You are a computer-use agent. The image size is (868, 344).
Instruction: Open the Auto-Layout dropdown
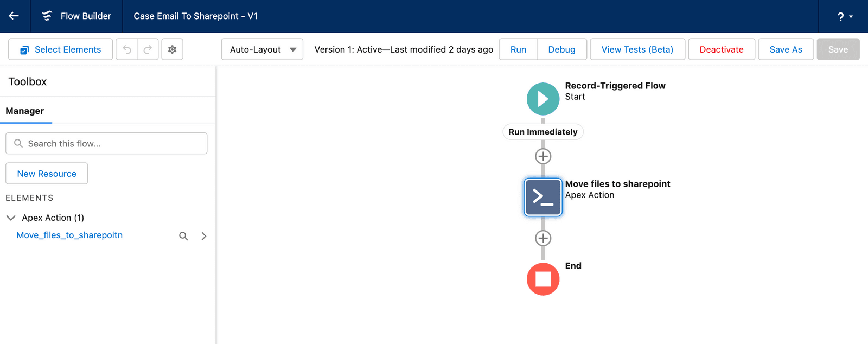pyautogui.click(x=262, y=49)
